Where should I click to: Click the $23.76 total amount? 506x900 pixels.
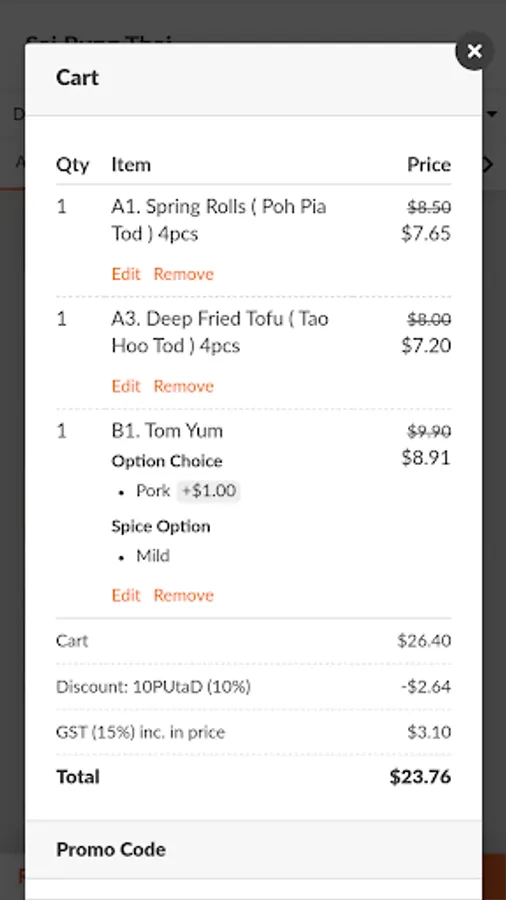tap(421, 777)
